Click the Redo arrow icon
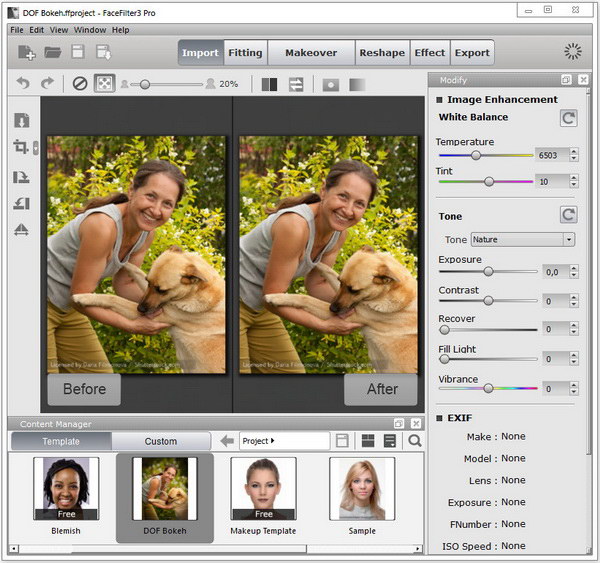The width and height of the screenshot is (600, 563). [x=47, y=84]
